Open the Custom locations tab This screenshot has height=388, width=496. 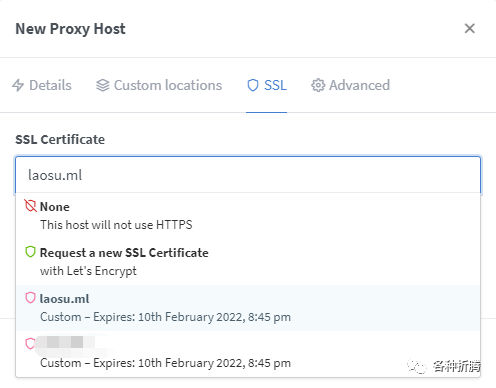click(x=159, y=85)
